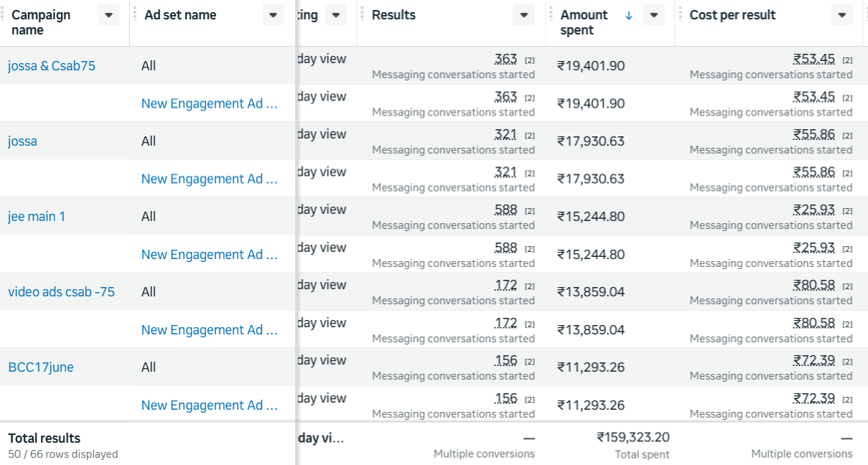The width and height of the screenshot is (868, 465).
Task: Open the jossa & Csab75 campaign
Action: (52, 66)
